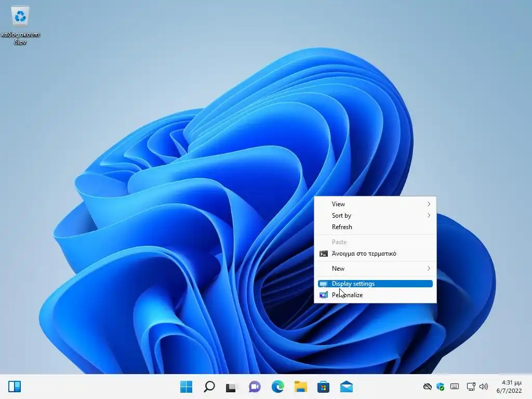
Task: Select Personalize menu entry
Action: click(x=375, y=295)
